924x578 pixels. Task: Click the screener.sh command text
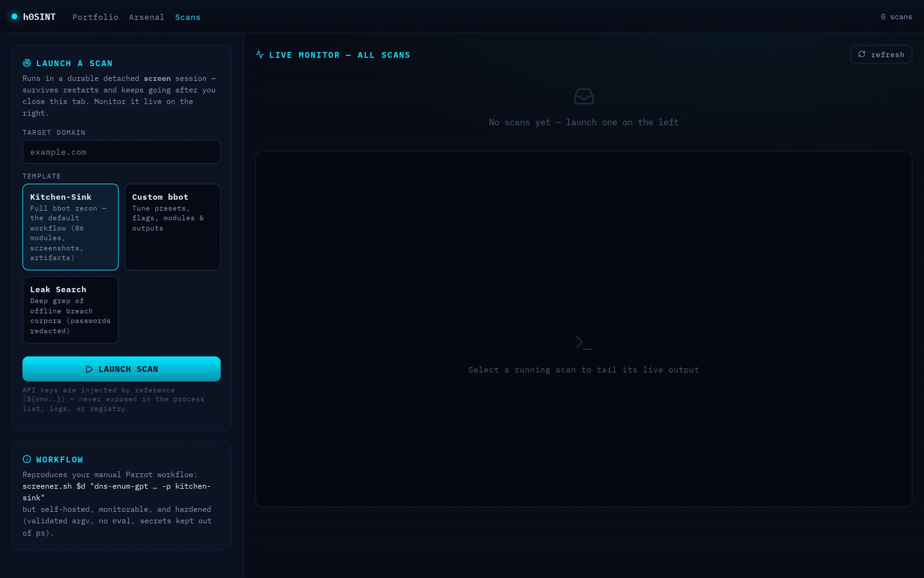pos(117,492)
